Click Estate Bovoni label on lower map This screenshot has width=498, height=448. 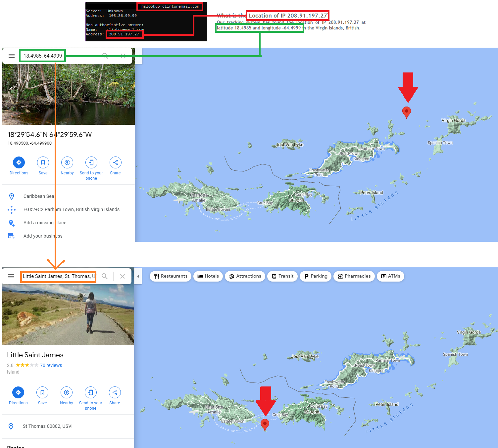(x=233, y=421)
